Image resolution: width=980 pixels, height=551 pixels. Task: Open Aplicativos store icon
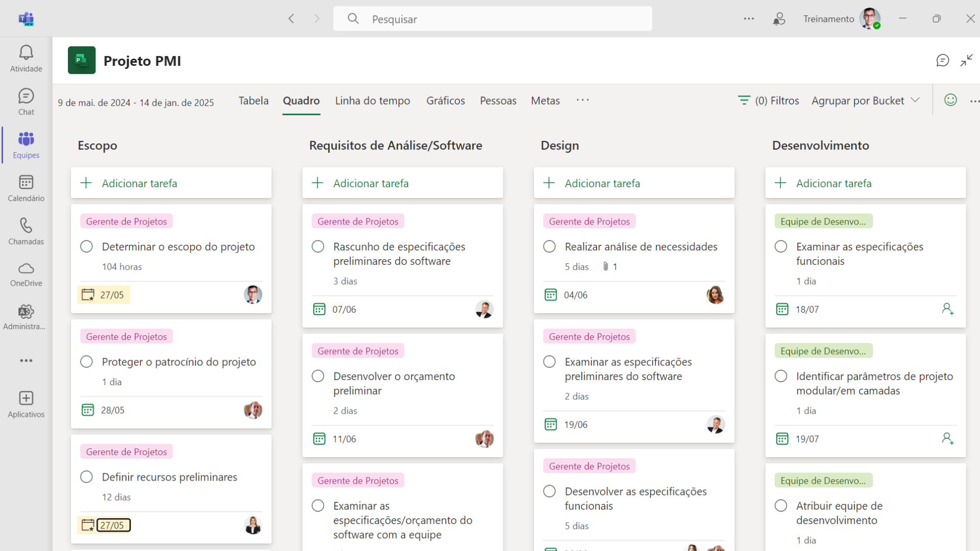26,405
